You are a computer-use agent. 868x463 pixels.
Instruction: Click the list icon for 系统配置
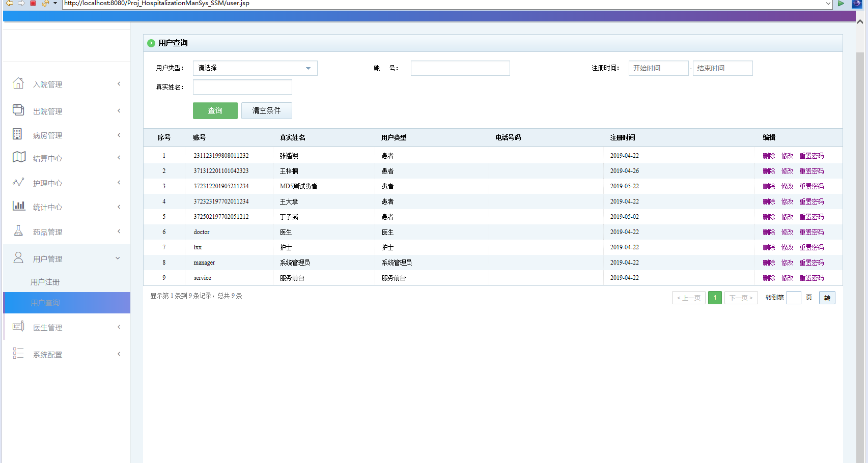[18, 354]
